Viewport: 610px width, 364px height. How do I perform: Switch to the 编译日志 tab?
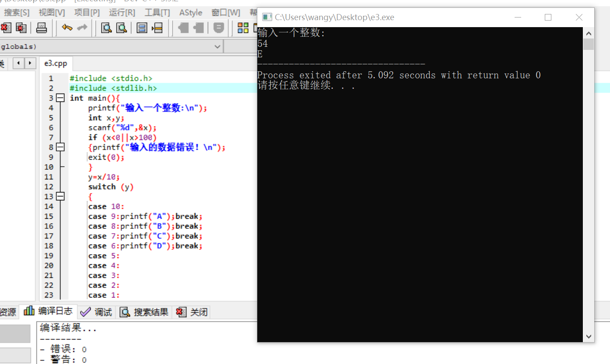click(49, 311)
